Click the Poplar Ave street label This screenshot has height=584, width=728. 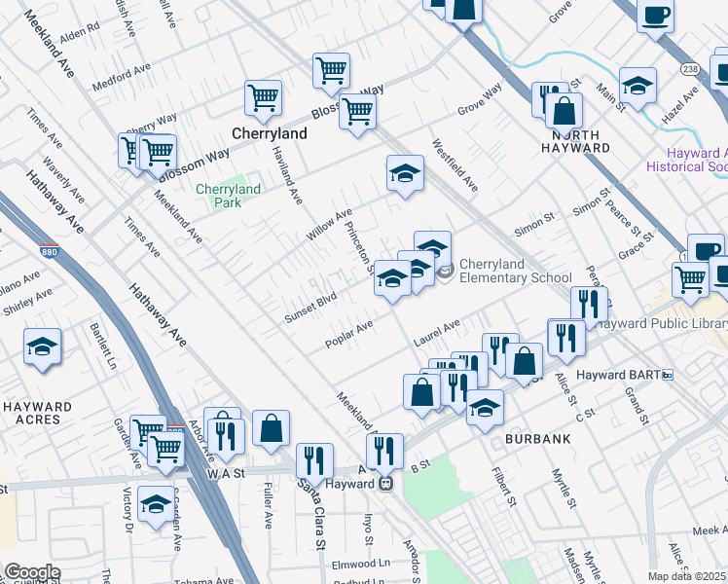(348, 335)
